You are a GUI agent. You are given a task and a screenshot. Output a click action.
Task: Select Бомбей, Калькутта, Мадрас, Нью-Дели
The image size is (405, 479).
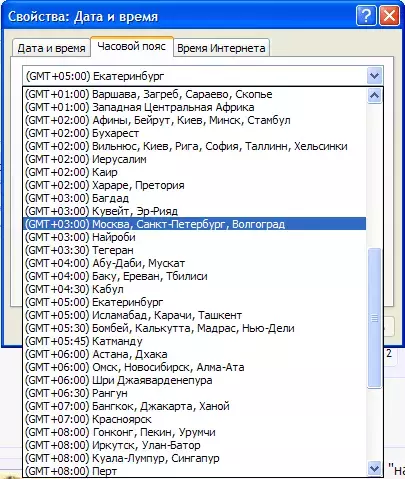click(x=195, y=328)
